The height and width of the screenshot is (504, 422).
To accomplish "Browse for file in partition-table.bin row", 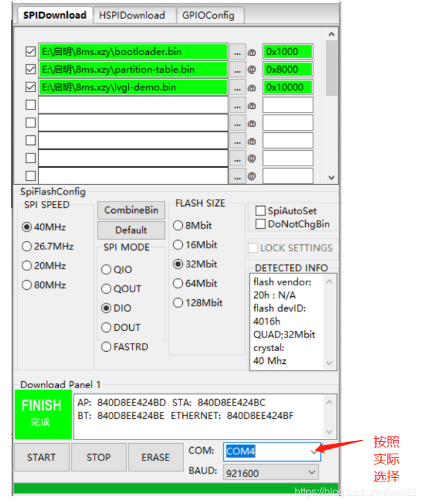I will coord(237,70).
